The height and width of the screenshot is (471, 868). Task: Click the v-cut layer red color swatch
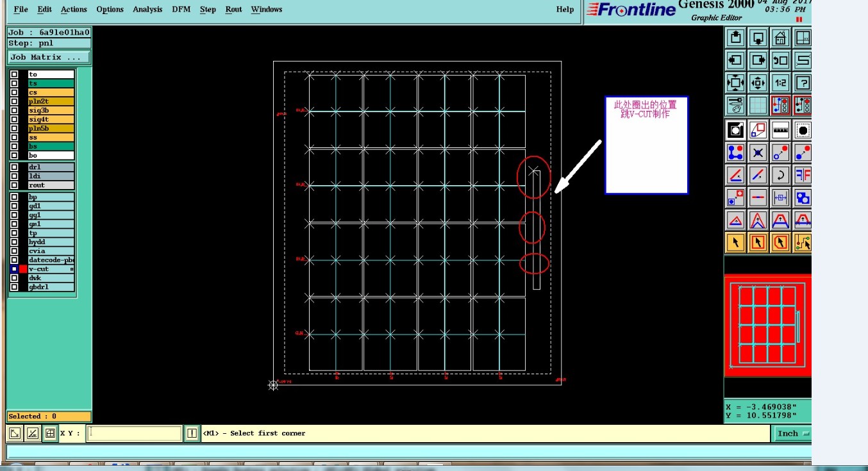click(x=23, y=269)
